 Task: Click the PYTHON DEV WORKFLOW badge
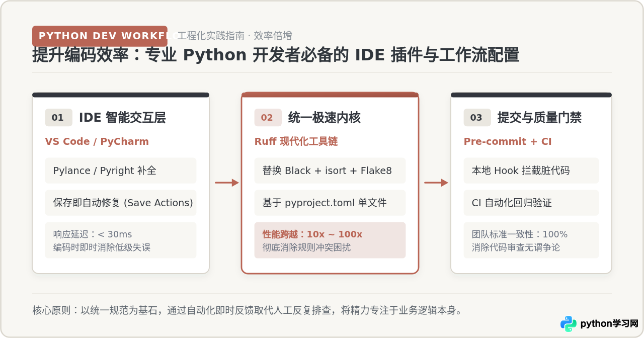click(x=100, y=36)
